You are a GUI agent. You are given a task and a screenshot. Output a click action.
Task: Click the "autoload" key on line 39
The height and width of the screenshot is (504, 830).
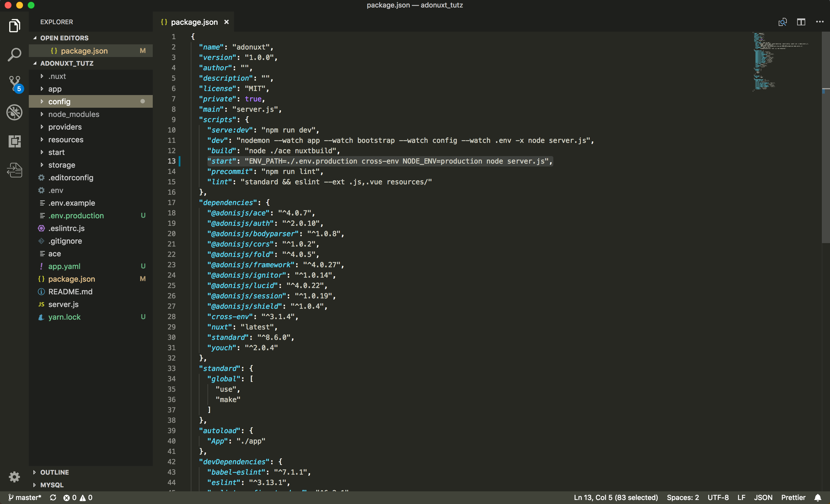click(x=220, y=431)
